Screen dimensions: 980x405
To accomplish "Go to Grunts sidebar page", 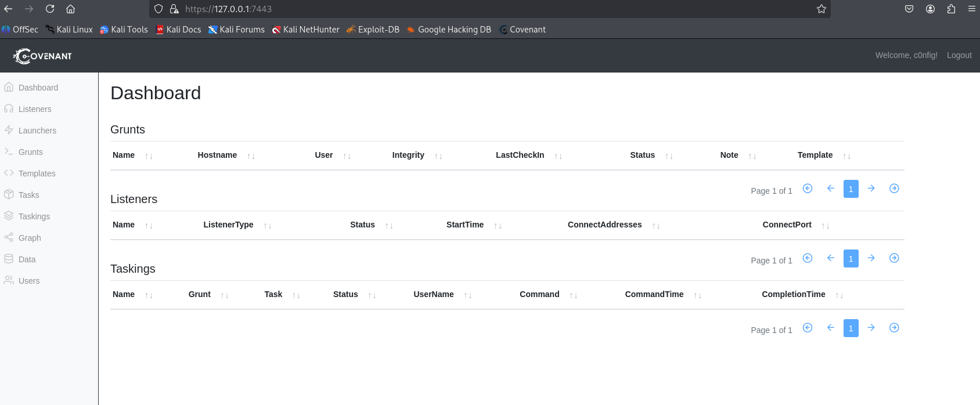I will tap(30, 152).
